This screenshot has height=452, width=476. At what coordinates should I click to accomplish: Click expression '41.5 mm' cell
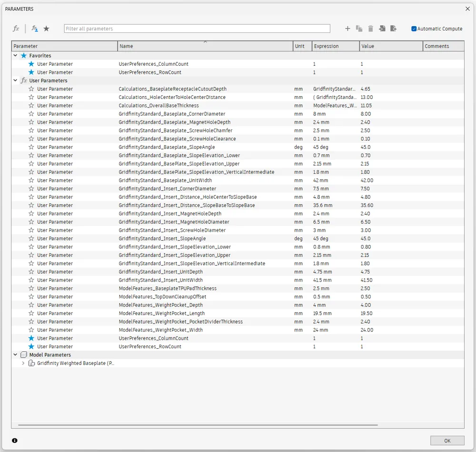322,280
